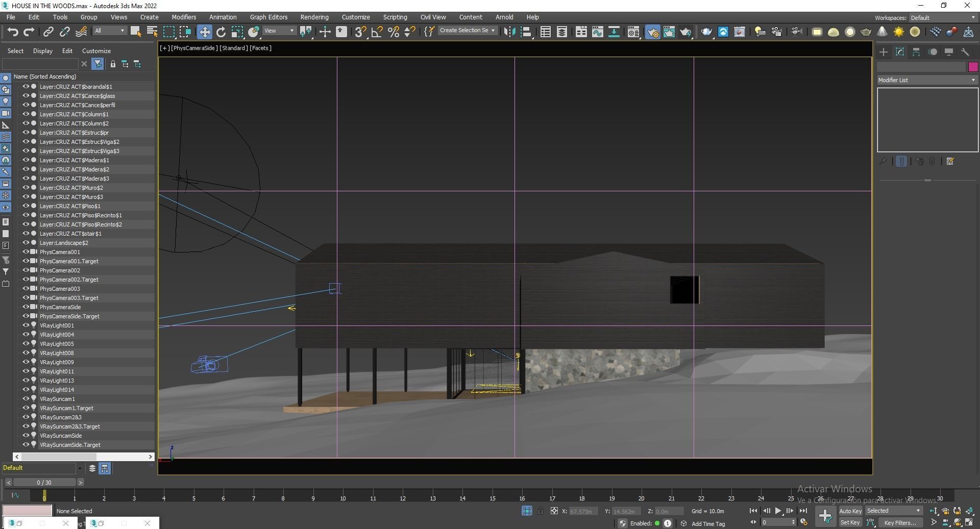Open Select by Name dialog
Screen dimensions: 980x529
[152, 32]
